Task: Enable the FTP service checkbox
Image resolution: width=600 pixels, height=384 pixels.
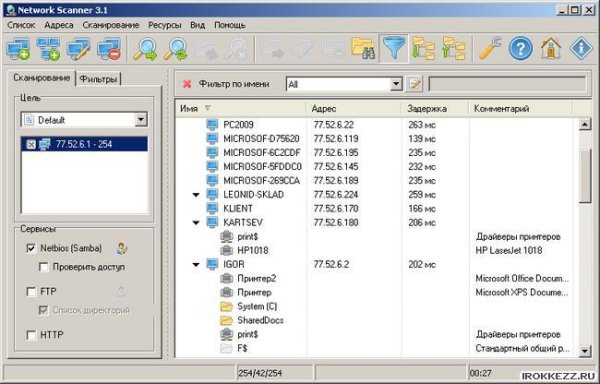Action: [31, 292]
